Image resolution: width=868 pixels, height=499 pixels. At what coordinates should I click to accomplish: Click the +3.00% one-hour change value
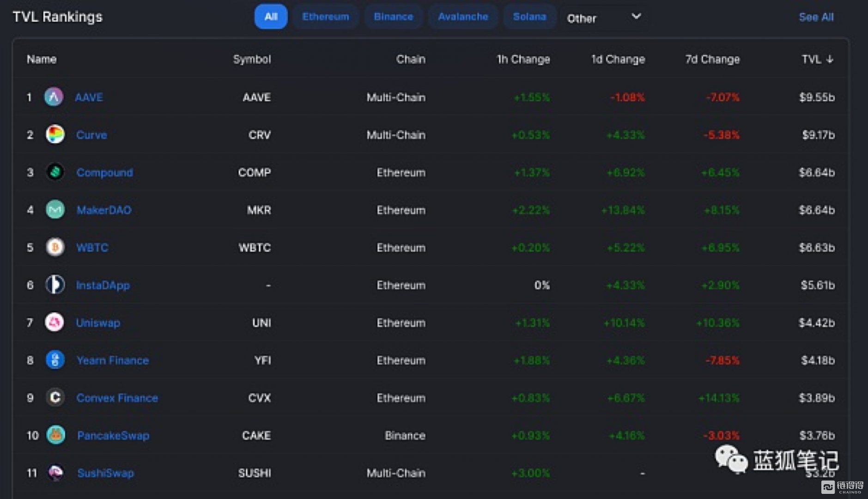(x=530, y=473)
